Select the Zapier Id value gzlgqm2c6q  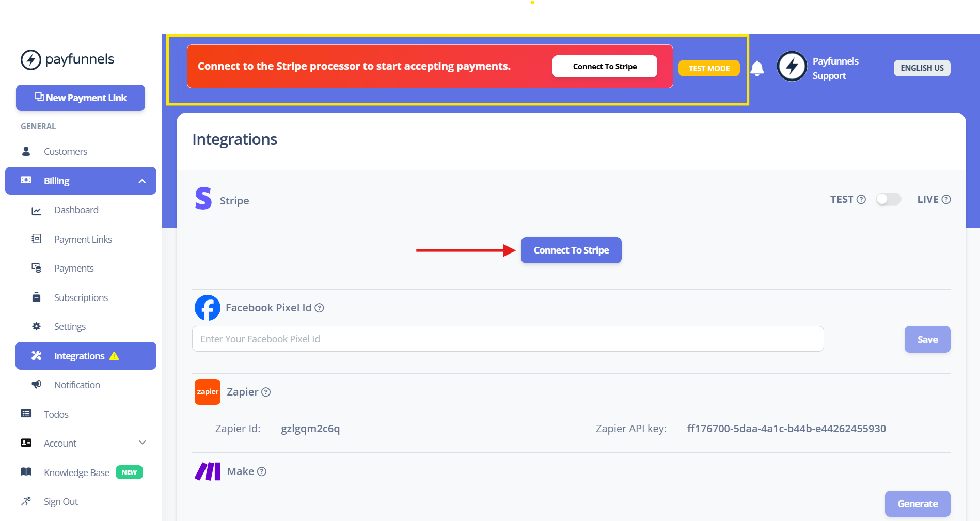tap(310, 429)
